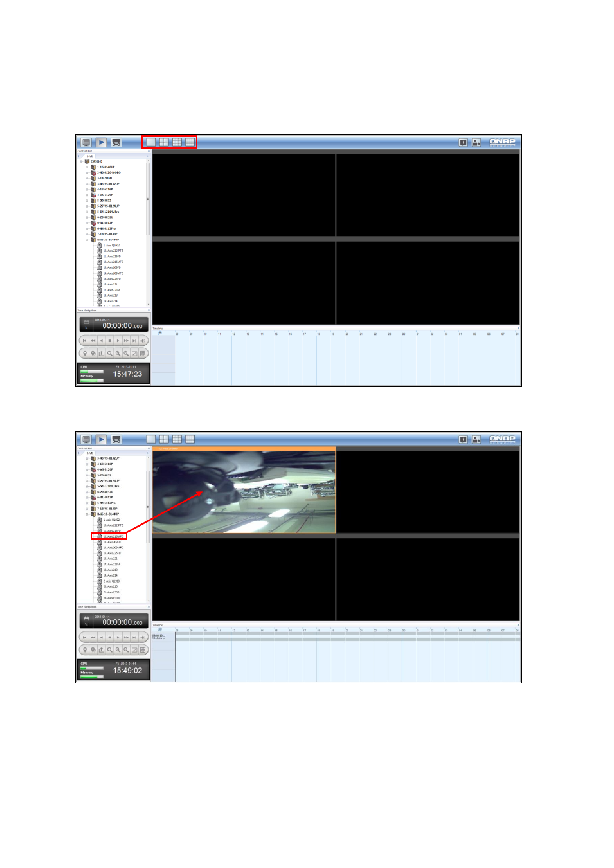
Task: Select single-channel layout in upper window
Action: (151, 142)
